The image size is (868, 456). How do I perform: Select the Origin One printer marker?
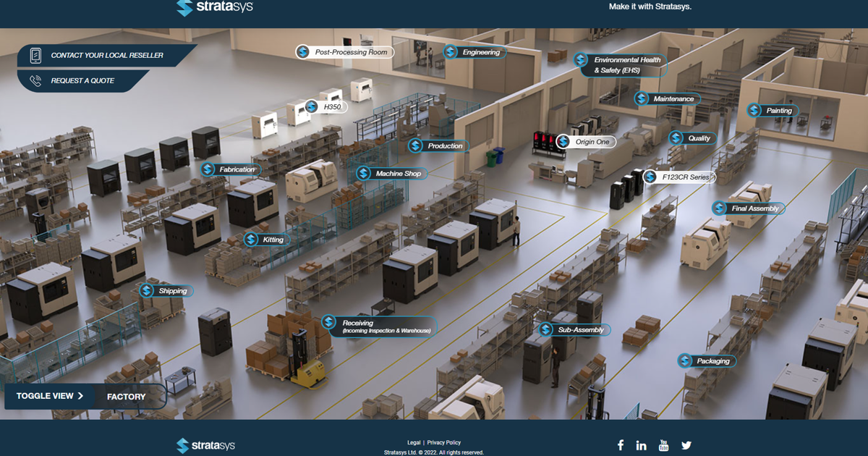pos(586,141)
